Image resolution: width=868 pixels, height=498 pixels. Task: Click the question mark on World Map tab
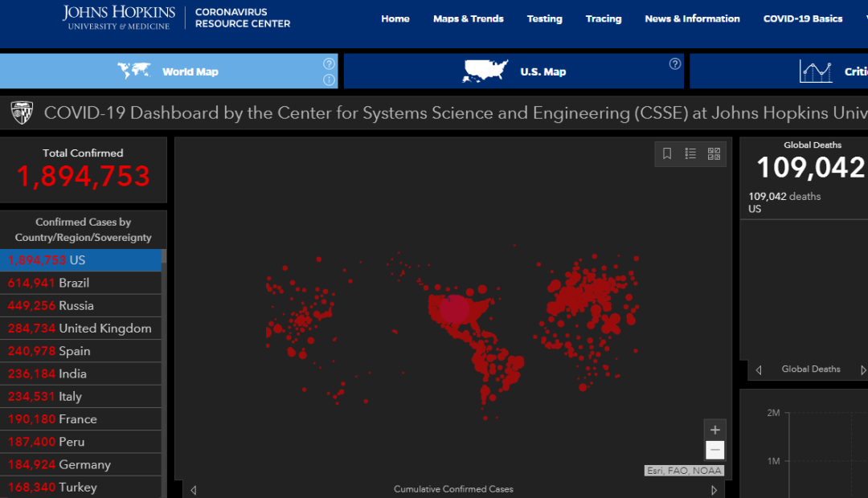(329, 63)
